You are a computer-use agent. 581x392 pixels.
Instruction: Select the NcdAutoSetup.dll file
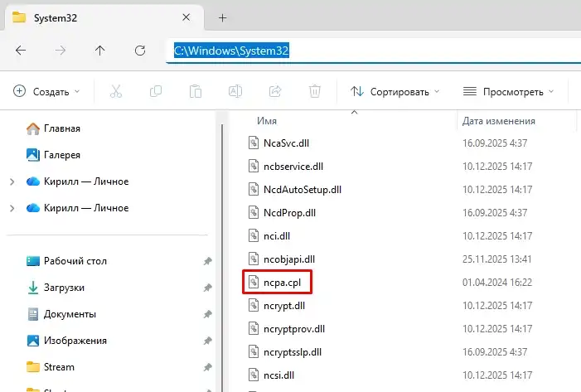click(303, 190)
